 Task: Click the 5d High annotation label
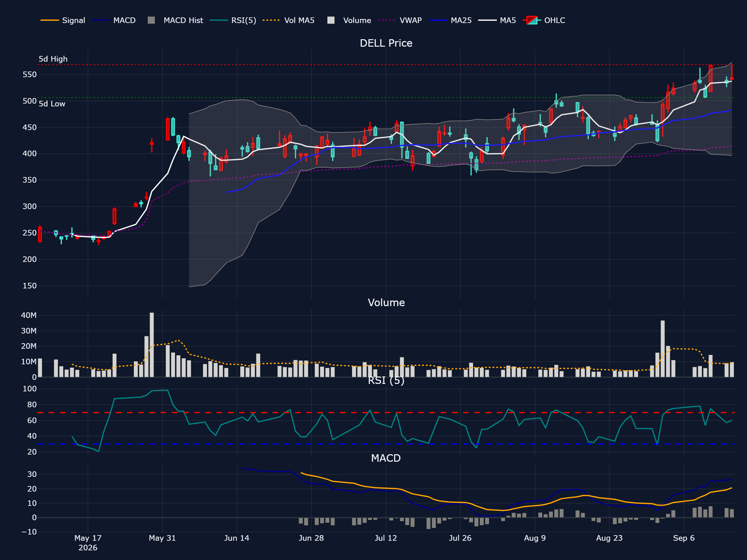pos(53,59)
